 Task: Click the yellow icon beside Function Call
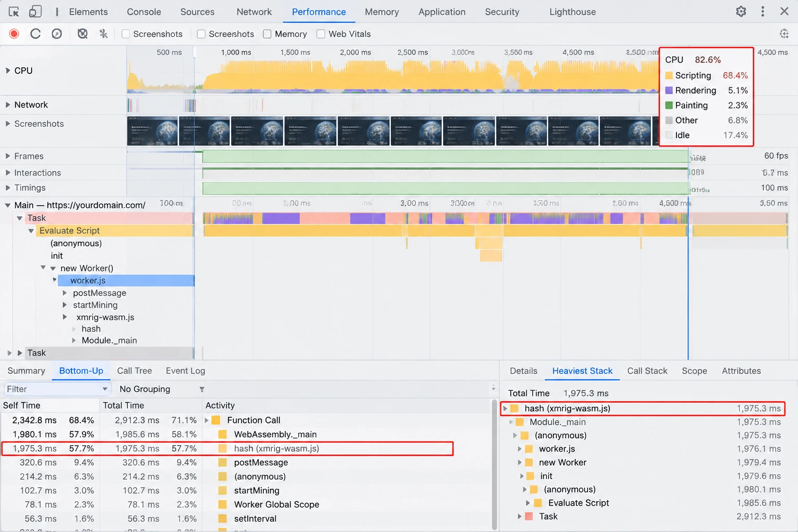pyautogui.click(x=216, y=420)
